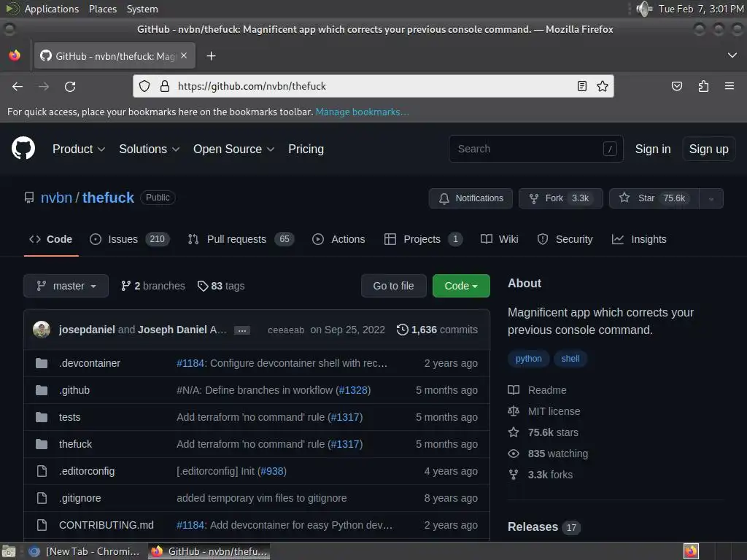Open the Star lists dropdown arrow

[x=711, y=198]
